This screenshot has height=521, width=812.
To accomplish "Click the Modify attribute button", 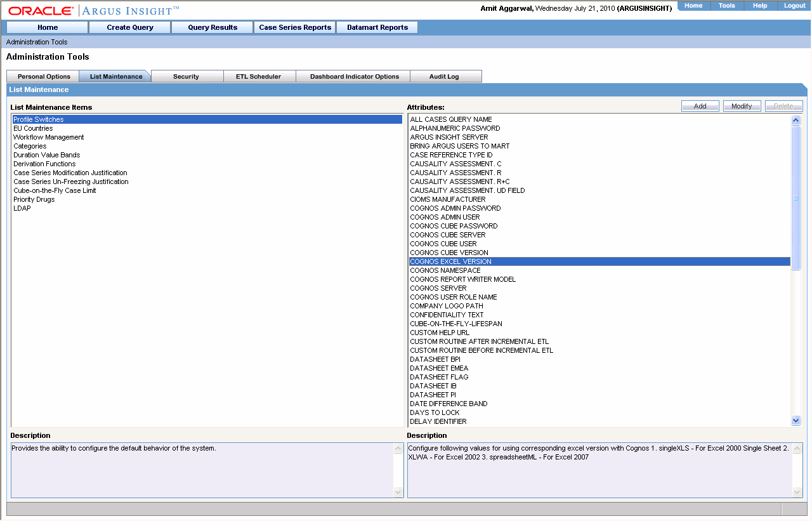I will coord(742,106).
